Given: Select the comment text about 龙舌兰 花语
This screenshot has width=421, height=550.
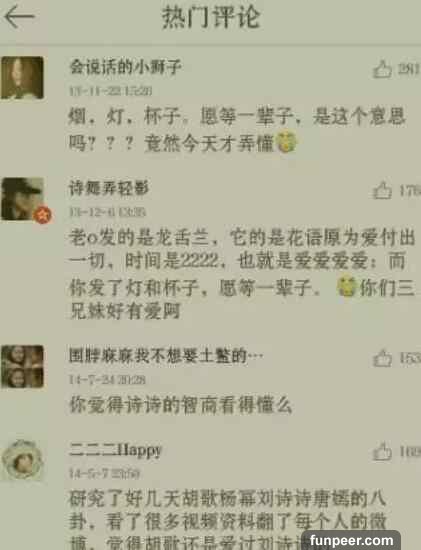Looking at the screenshot, I should pyautogui.click(x=242, y=274).
